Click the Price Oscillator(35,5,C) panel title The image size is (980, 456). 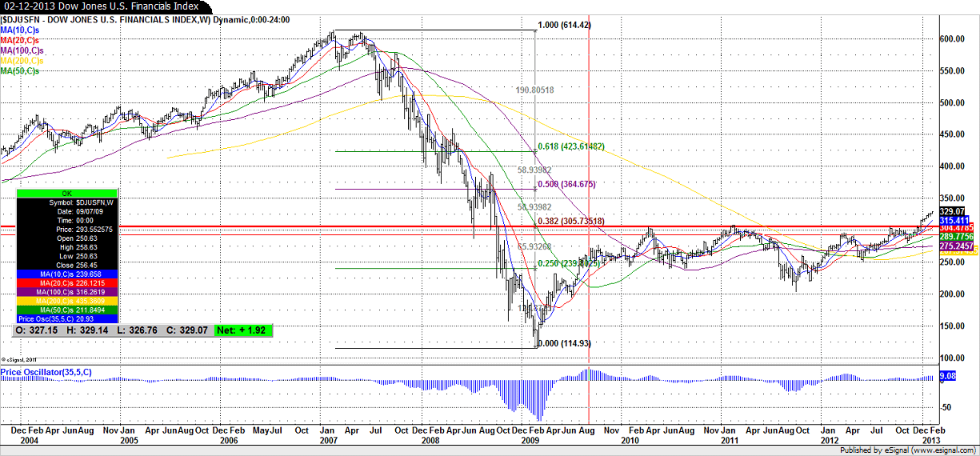46,373
